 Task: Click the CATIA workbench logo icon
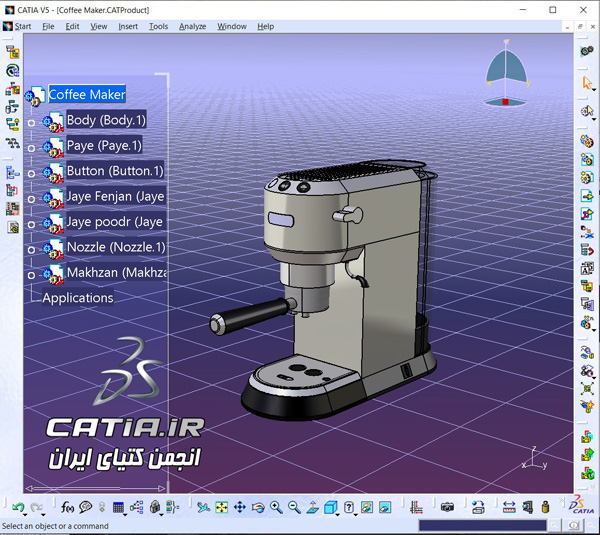(x=582, y=506)
